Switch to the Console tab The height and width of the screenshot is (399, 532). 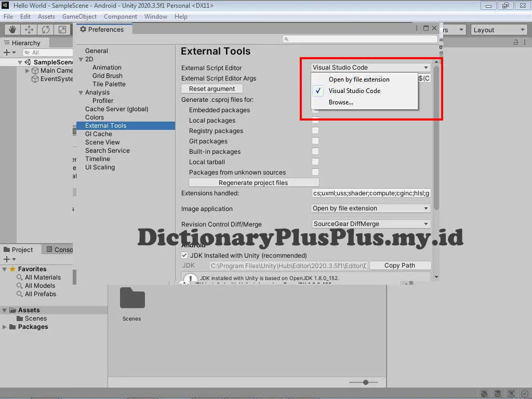(x=59, y=250)
